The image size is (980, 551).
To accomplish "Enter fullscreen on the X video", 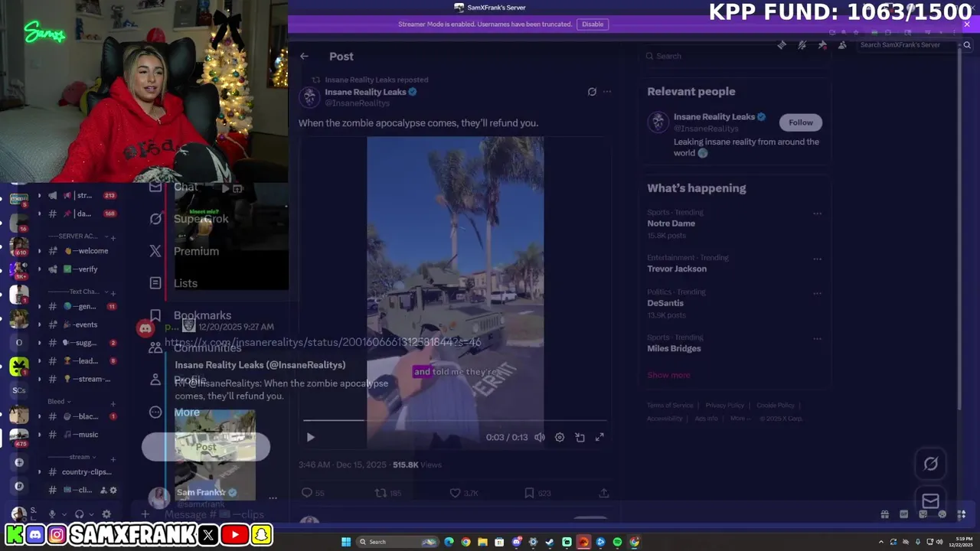I will (x=599, y=437).
